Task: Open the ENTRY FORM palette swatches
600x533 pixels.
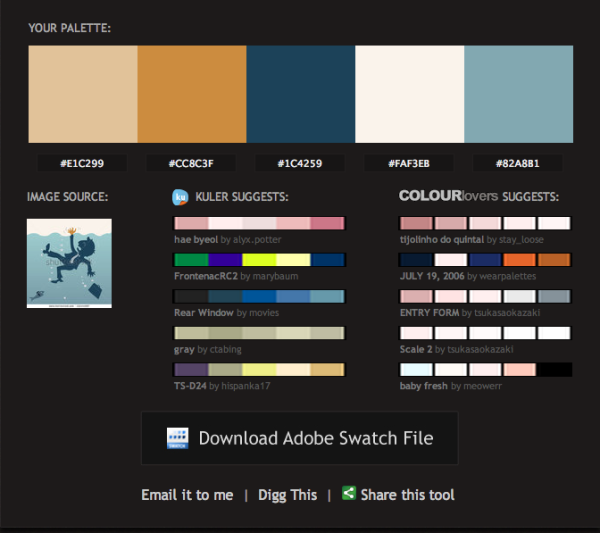Action: [x=485, y=296]
